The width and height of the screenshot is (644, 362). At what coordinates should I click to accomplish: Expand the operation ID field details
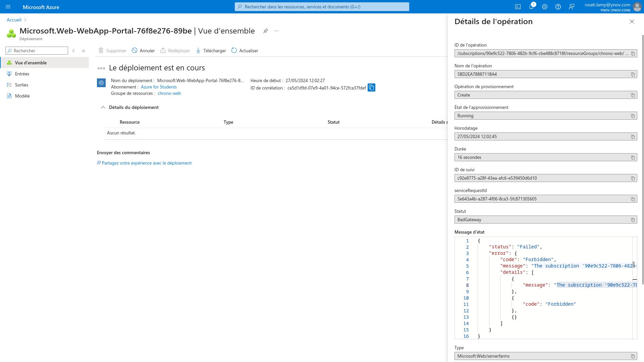(627, 53)
